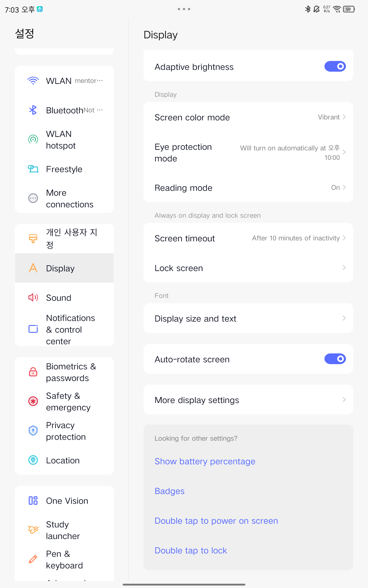
Task: Turn off Auto-rotate screen
Action: [x=335, y=359]
